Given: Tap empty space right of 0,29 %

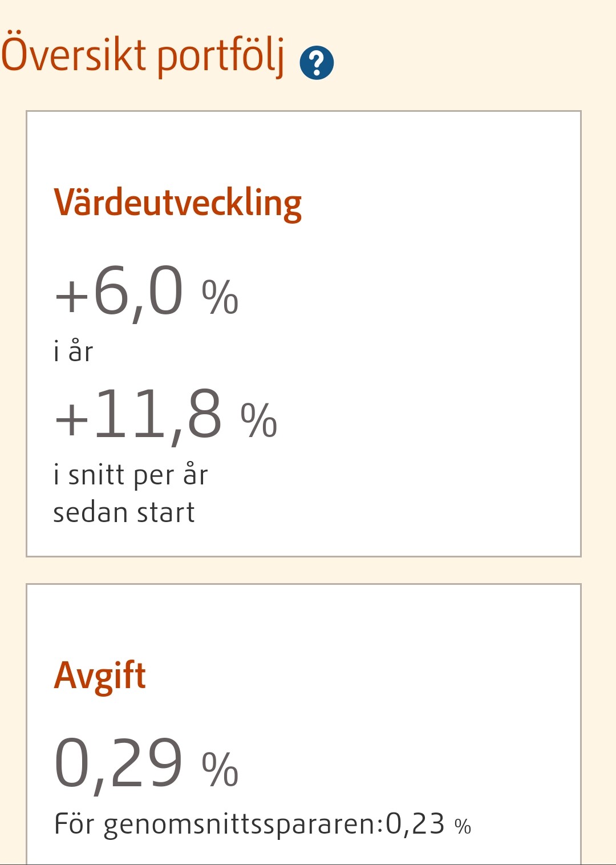Looking at the screenshot, I should point(399,765).
